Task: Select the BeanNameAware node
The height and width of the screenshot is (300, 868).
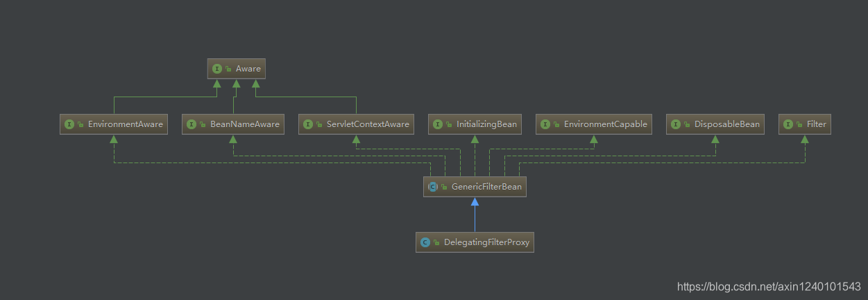Action: click(233, 124)
